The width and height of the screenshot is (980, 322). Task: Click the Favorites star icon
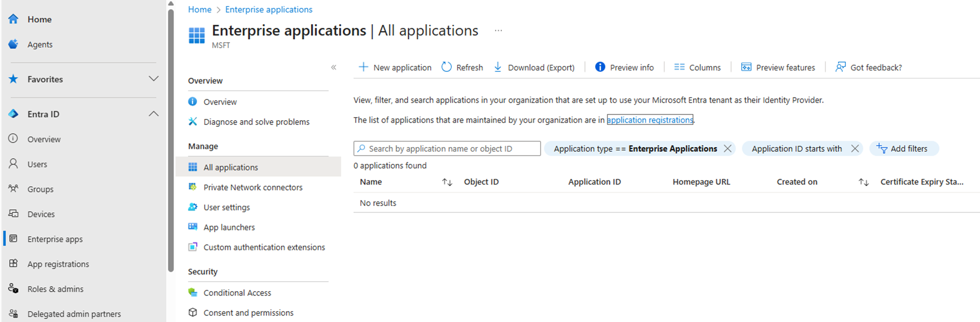(x=13, y=79)
